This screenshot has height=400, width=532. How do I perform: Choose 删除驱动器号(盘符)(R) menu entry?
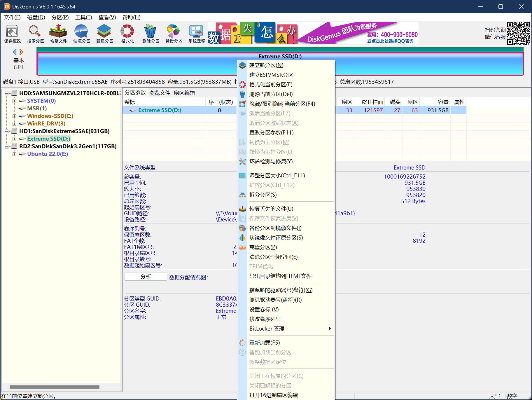click(x=286, y=300)
